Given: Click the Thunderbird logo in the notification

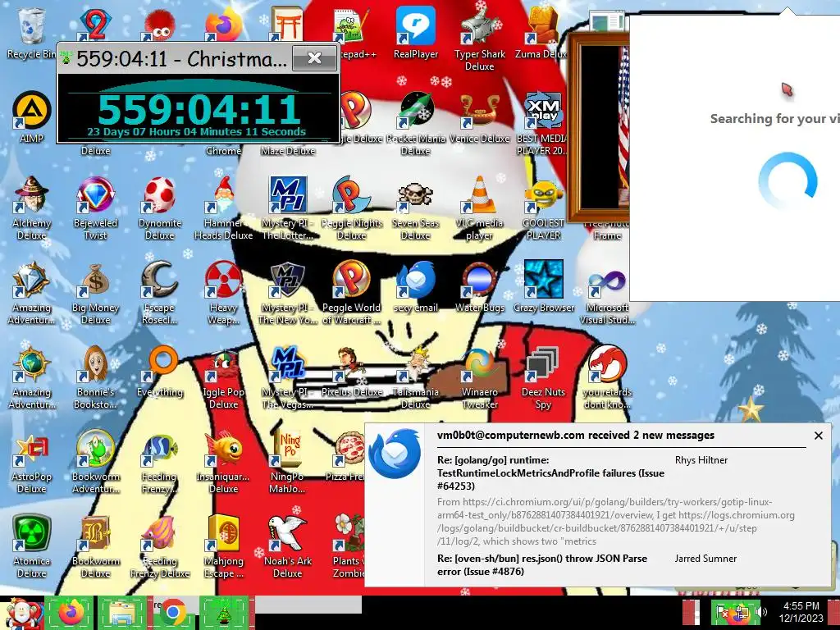Looking at the screenshot, I should (395, 453).
